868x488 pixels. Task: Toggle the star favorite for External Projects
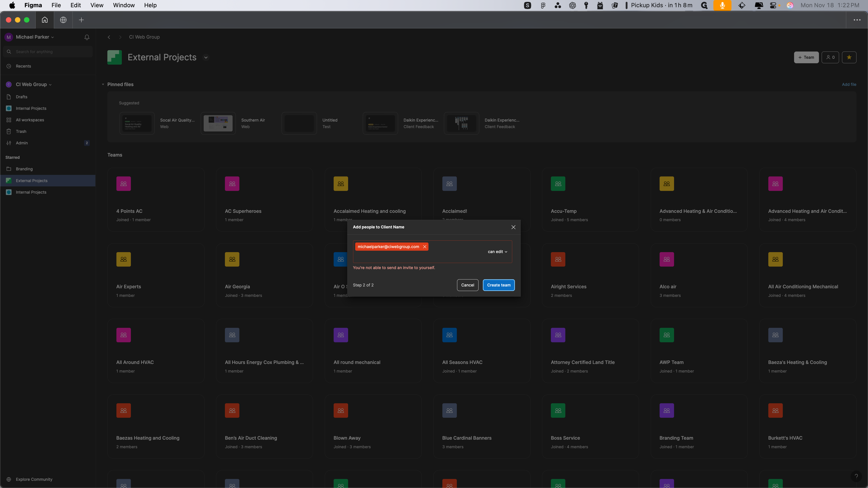(x=849, y=57)
